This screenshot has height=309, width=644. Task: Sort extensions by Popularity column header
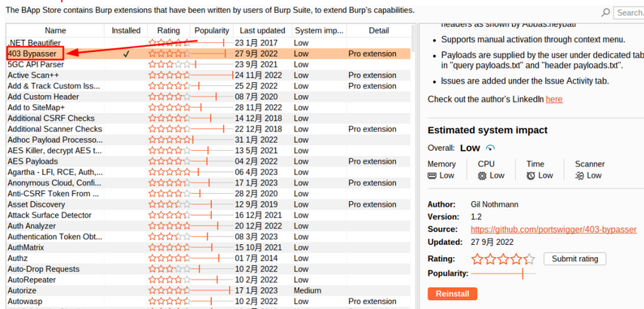point(211,31)
